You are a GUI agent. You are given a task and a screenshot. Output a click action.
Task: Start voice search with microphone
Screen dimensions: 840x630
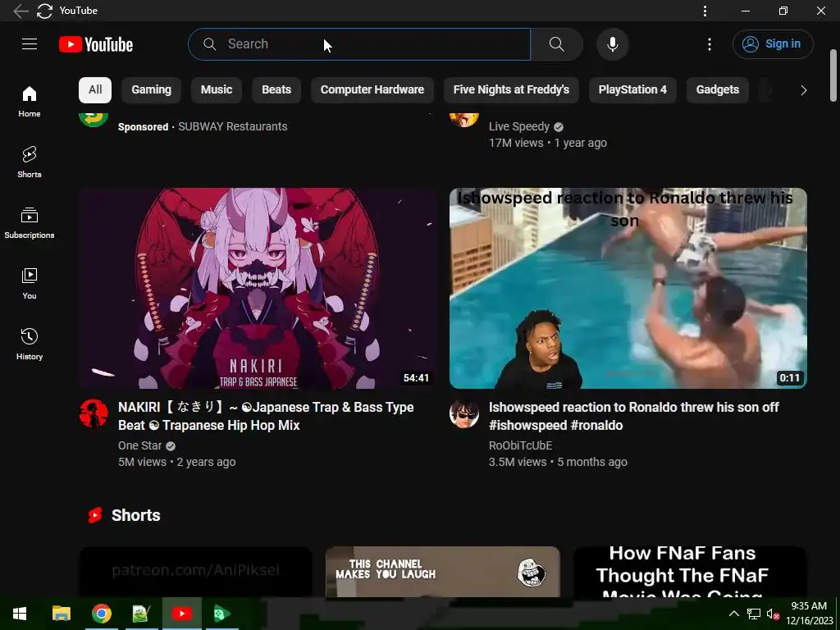(x=612, y=44)
